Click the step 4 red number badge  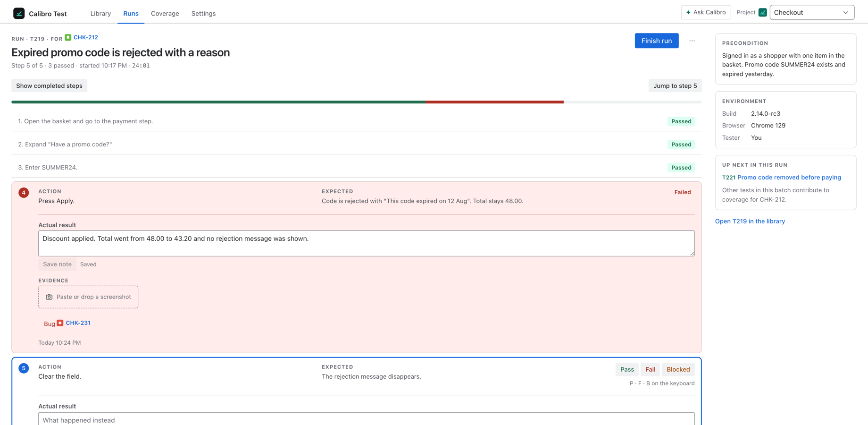(24, 193)
